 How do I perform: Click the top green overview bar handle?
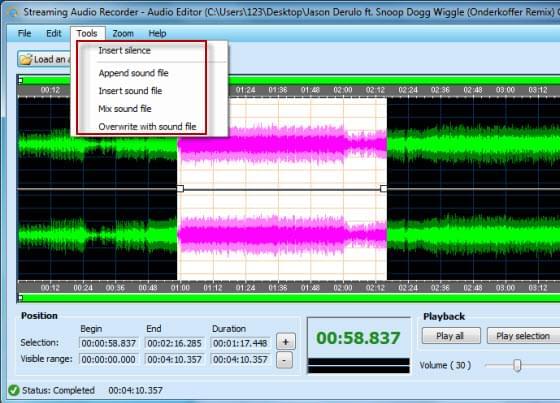click(20, 80)
